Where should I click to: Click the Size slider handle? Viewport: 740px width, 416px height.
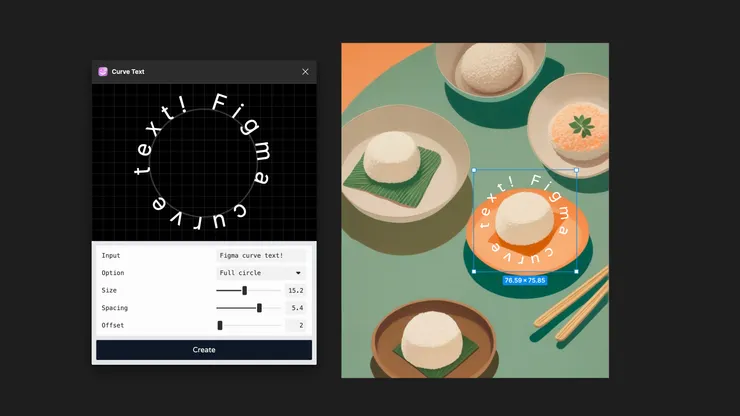244,290
